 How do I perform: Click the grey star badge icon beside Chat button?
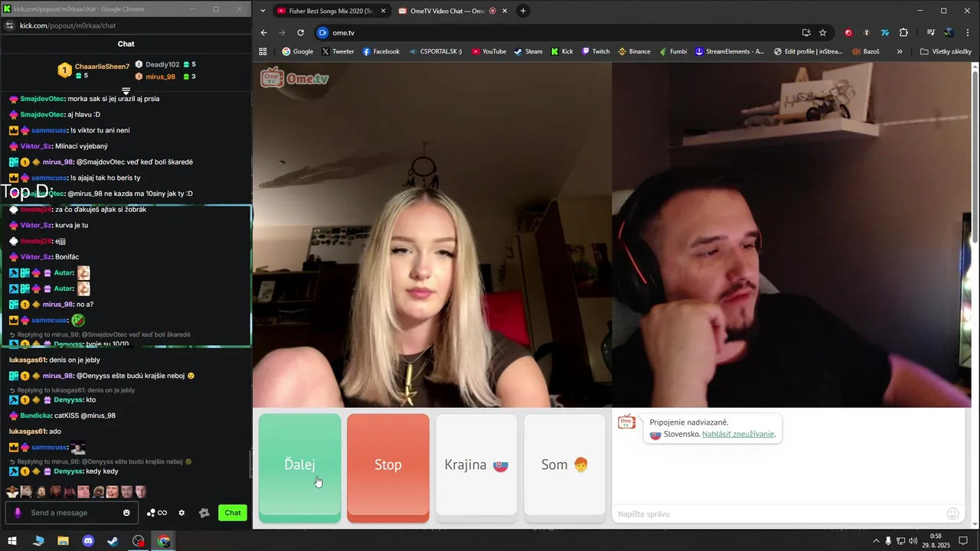pyautogui.click(x=204, y=513)
